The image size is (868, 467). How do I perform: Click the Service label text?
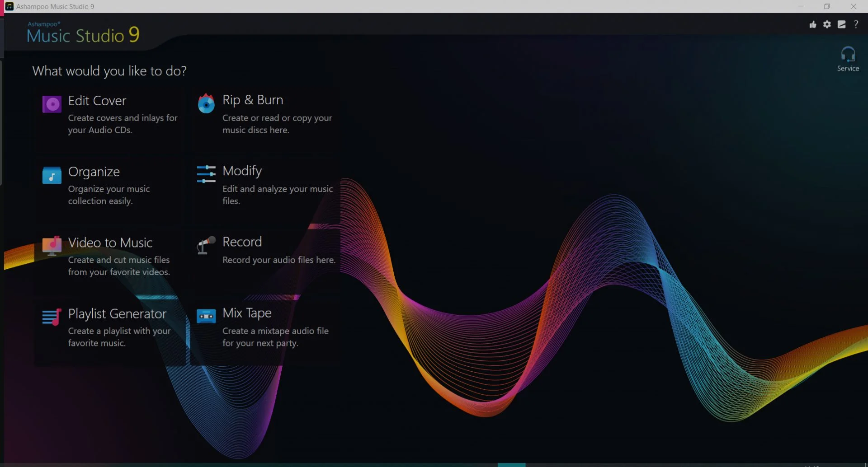click(848, 68)
